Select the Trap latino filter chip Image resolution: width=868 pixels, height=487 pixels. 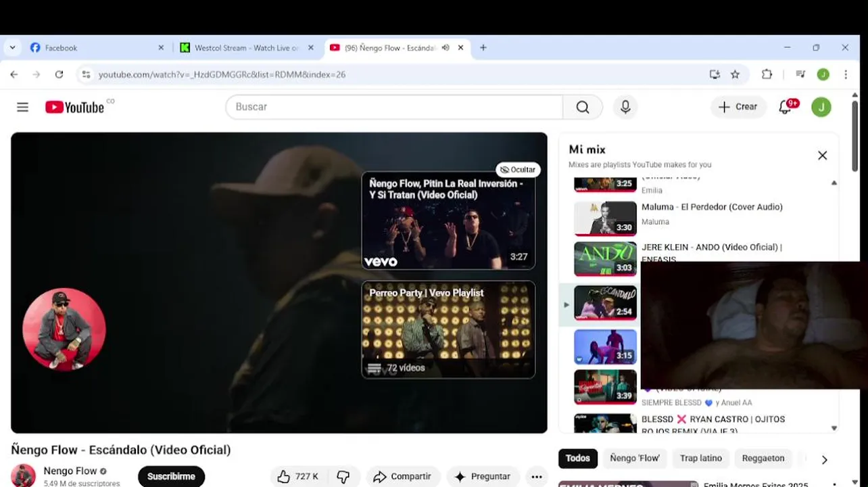click(x=701, y=458)
